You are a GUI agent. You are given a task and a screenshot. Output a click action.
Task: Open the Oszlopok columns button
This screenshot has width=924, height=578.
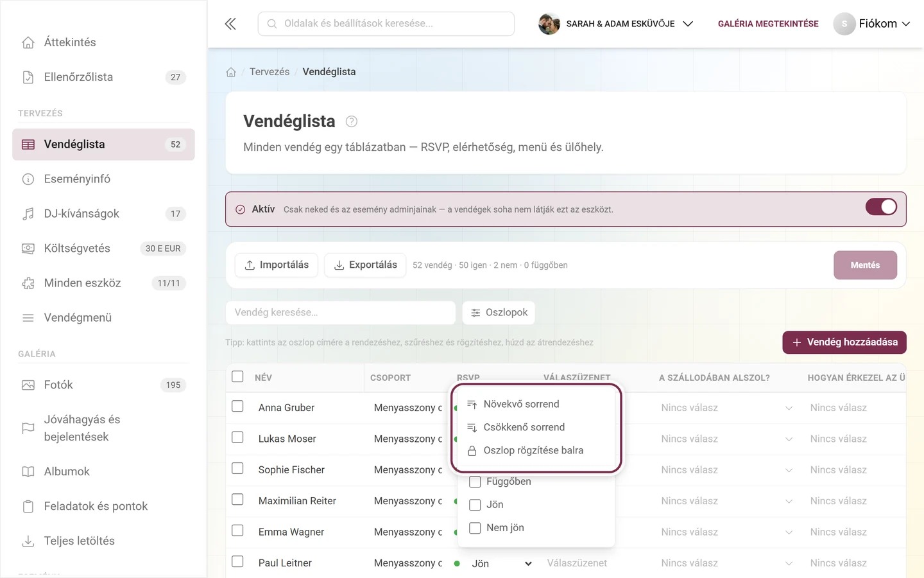[x=499, y=313]
